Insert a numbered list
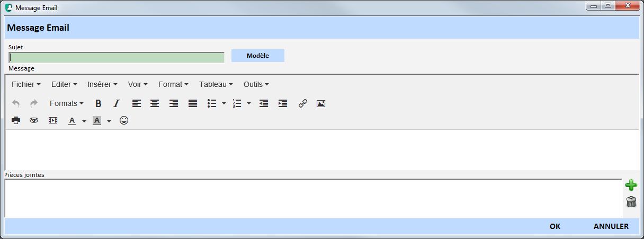 tap(237, 103)
